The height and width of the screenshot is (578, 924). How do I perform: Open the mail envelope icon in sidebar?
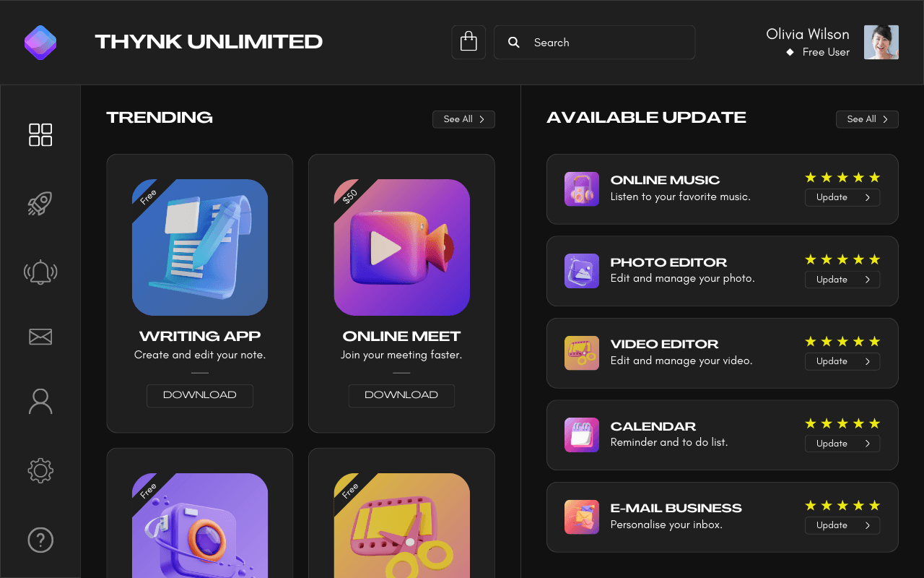coord(40,337)
